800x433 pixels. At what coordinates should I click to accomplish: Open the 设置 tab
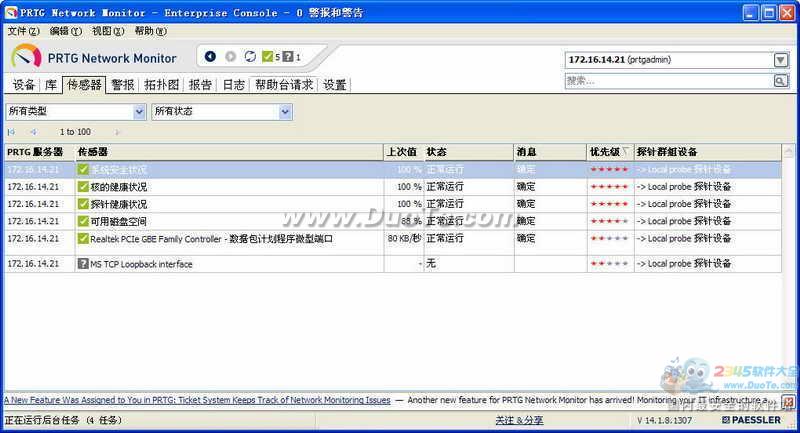tap(335, 85)
